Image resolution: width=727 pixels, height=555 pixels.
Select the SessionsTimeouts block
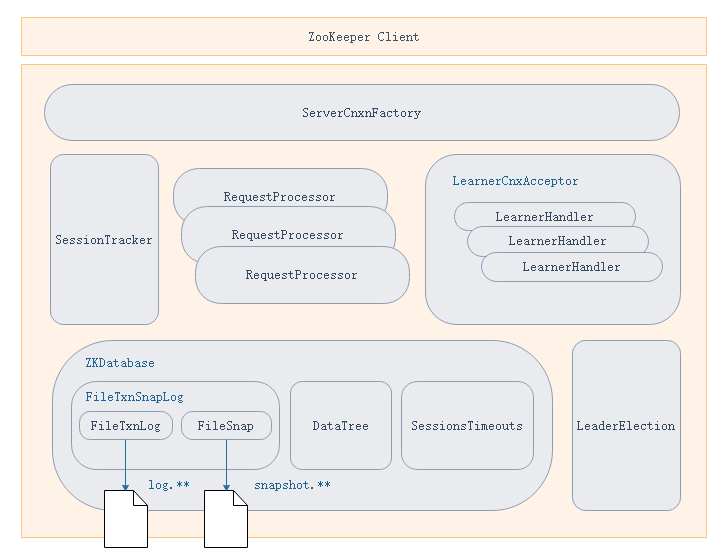(x=467, y=425)
